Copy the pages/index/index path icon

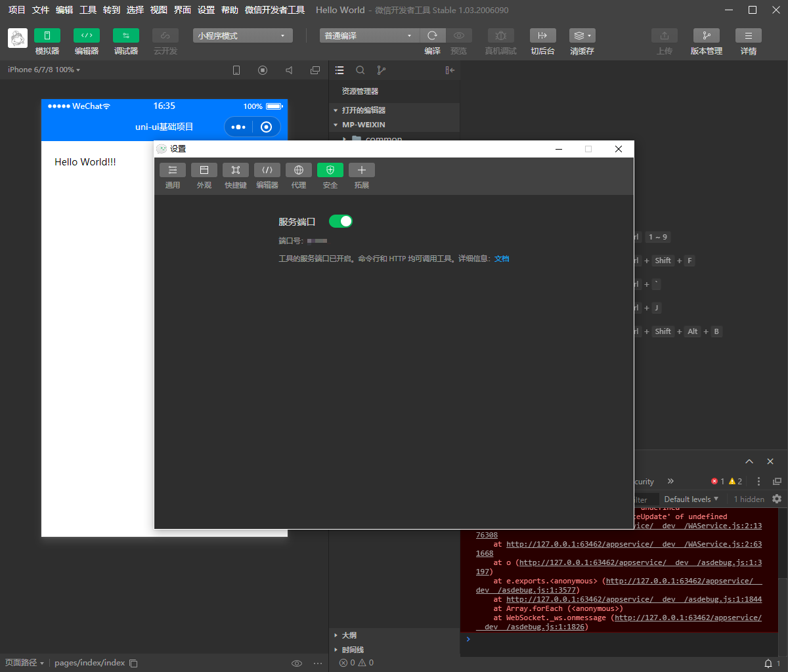pyautogui.click(x=133, y=663)
